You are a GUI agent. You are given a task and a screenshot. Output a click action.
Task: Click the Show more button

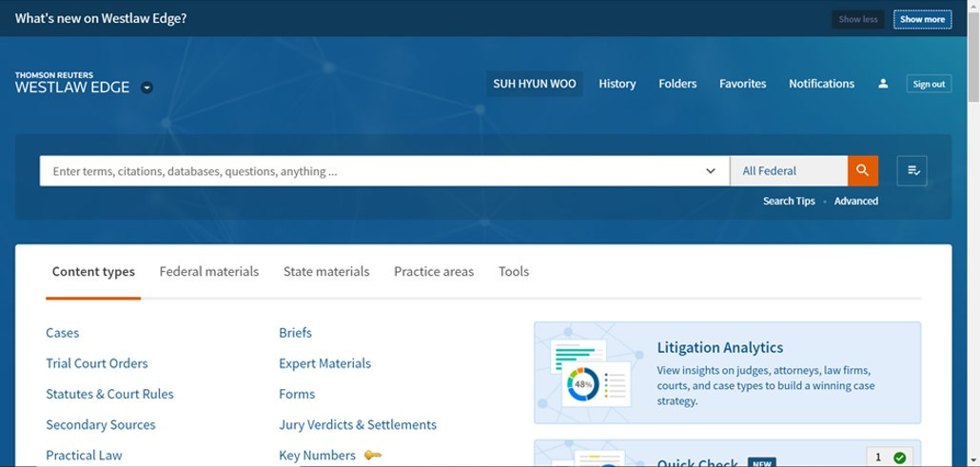coord(923,19)
